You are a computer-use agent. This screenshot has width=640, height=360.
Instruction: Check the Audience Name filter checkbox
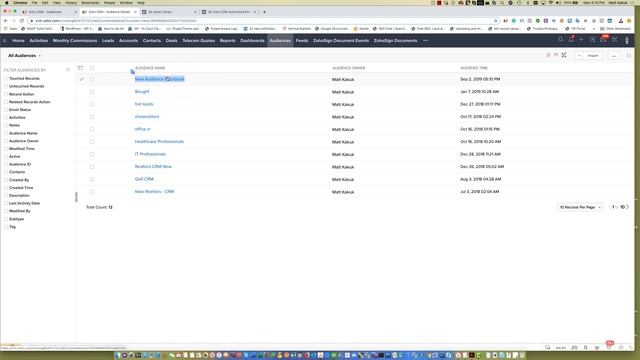[x=6, y=133]
